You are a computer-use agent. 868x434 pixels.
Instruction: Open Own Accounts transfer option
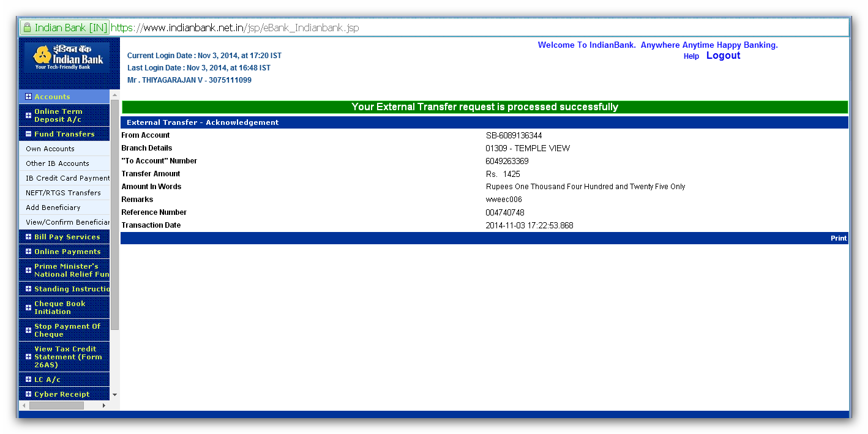[x=50, y=149]
